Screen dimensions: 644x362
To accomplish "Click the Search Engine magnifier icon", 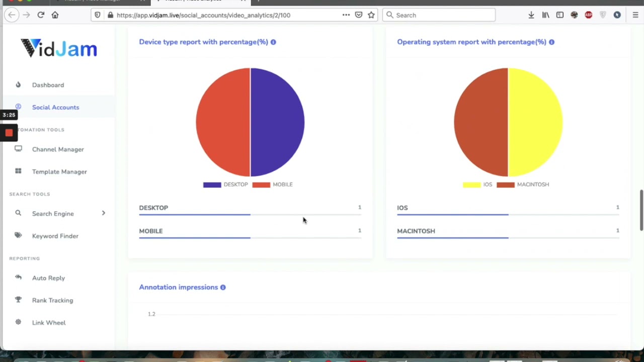I will pyautogui.click(x=18, y=213).
